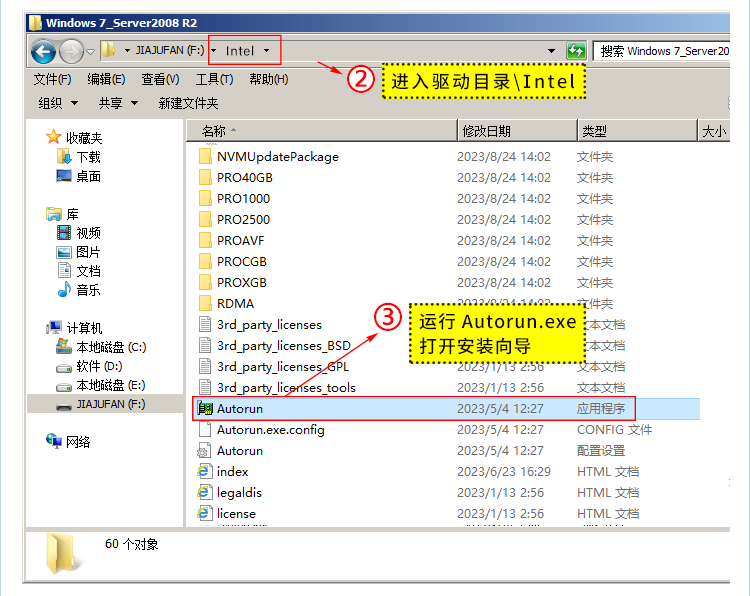Open the 共享 dropdown

118,103
